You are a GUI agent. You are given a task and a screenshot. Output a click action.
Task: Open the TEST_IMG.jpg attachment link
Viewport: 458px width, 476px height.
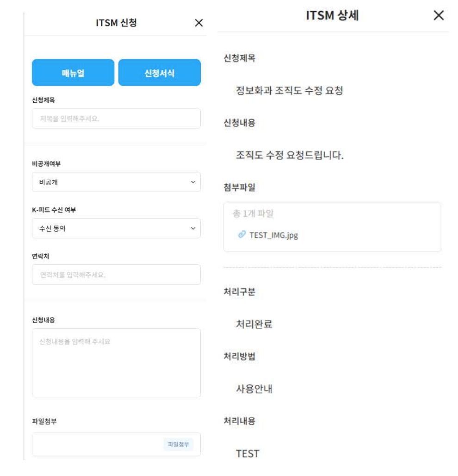273,235
